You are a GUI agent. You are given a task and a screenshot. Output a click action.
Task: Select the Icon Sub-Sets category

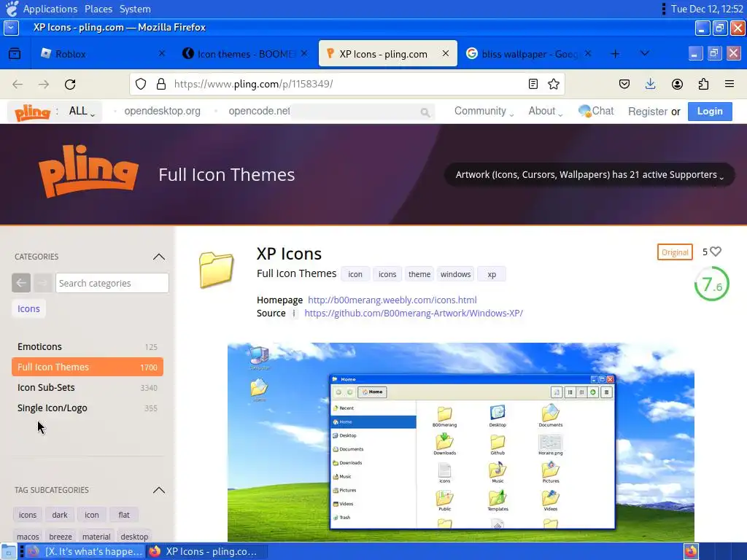click(88, 388)
